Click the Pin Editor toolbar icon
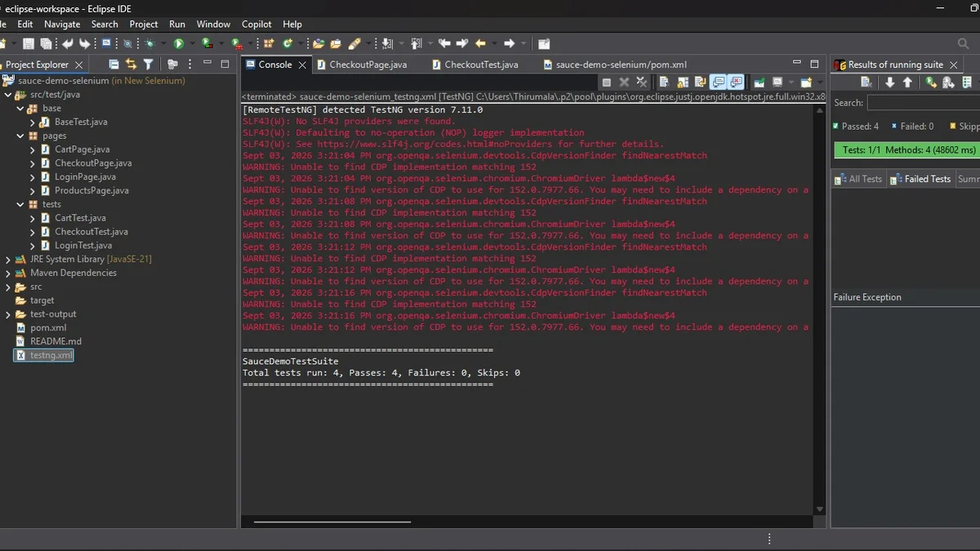 tap(543, 43)
